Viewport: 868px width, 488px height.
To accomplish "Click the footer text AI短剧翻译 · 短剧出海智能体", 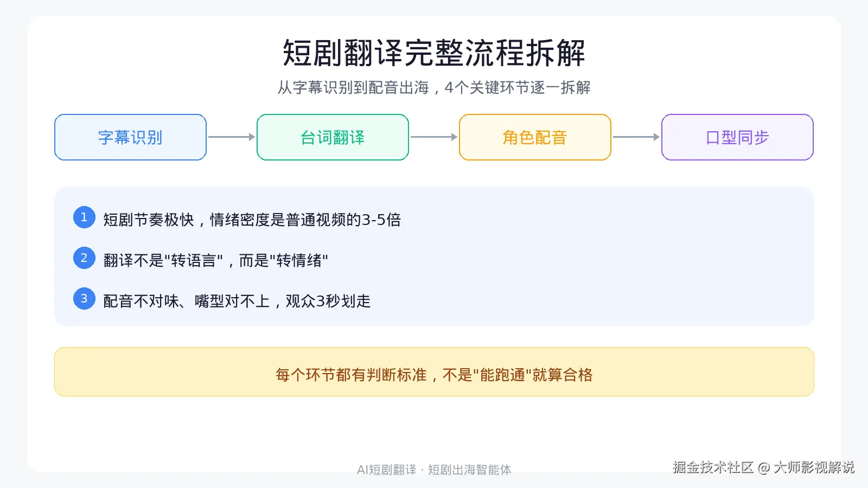I will tap(434, 470).
